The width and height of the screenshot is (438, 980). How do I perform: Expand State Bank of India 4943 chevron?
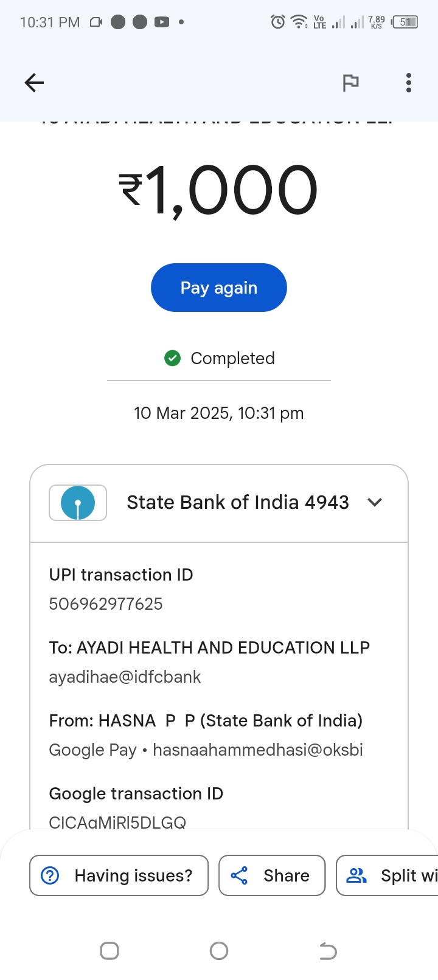point(375,502)
